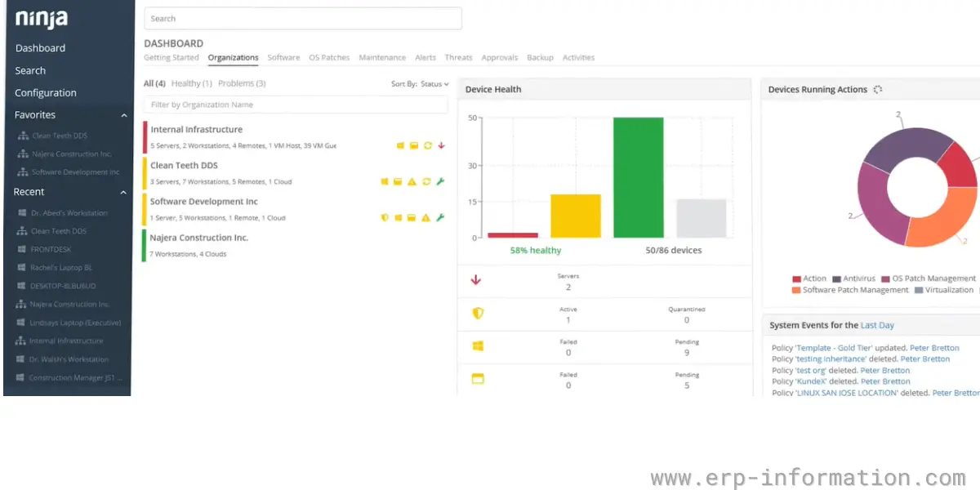Screen dimensions: 980x490
Task: Switch to the Threats tab
Action: 459,58
